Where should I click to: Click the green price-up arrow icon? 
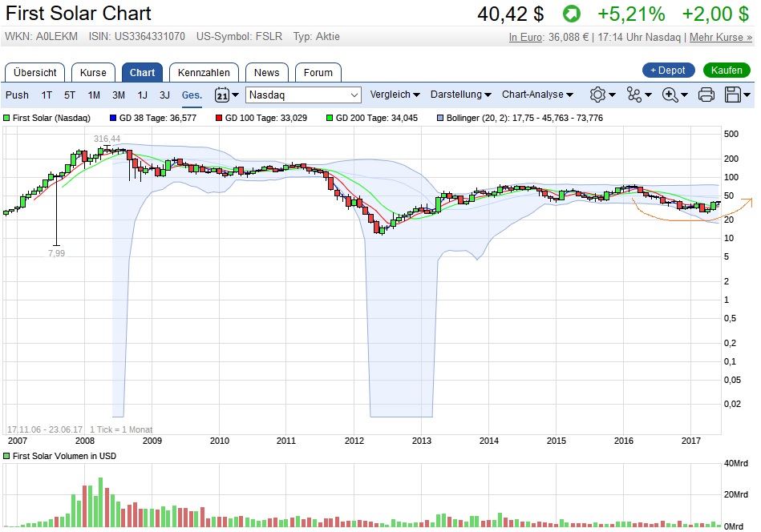click(x=572, y=14)
